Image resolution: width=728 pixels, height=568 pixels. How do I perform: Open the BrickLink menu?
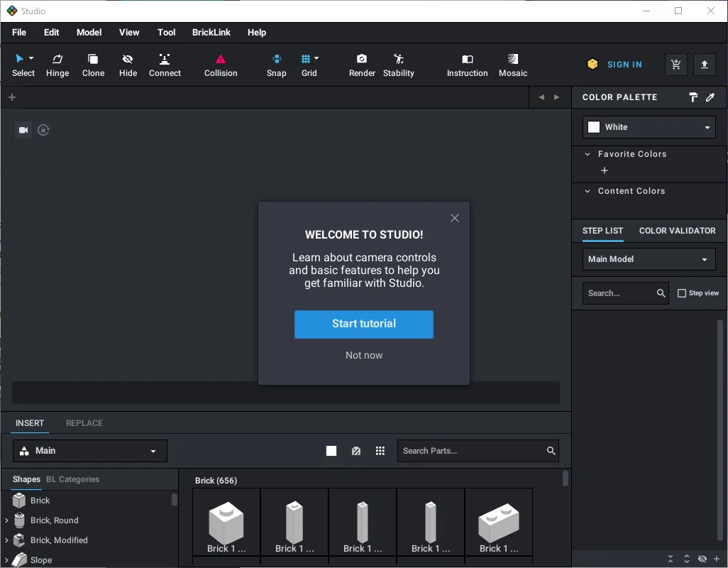pyautogui.click(x=211, y=33)
